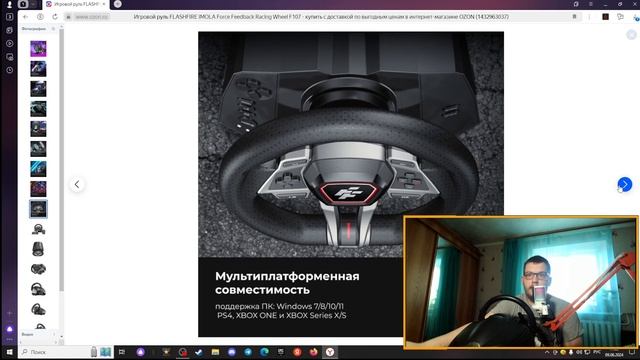Screen dimensions: 640x360
Task: Open the screenshot sidebar icon
Action: [x=10, y=57]
